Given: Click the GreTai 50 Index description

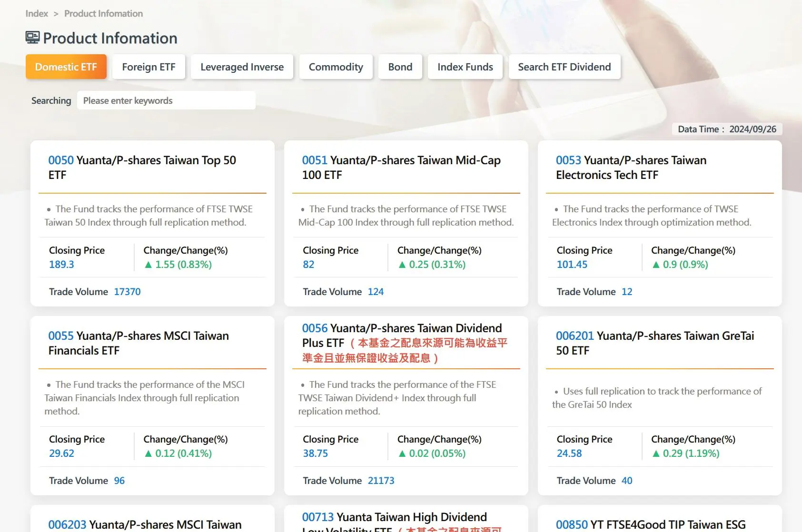Looking at the screenshot, I should [657, 398].
